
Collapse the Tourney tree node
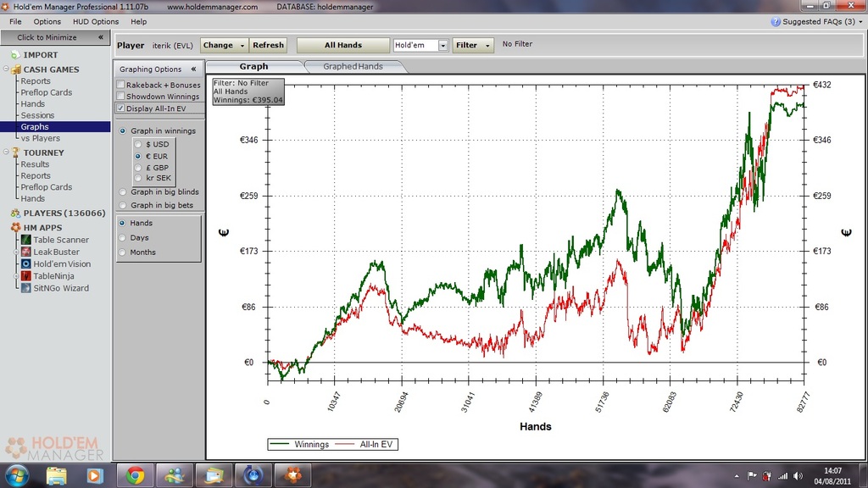click(6, 152)
